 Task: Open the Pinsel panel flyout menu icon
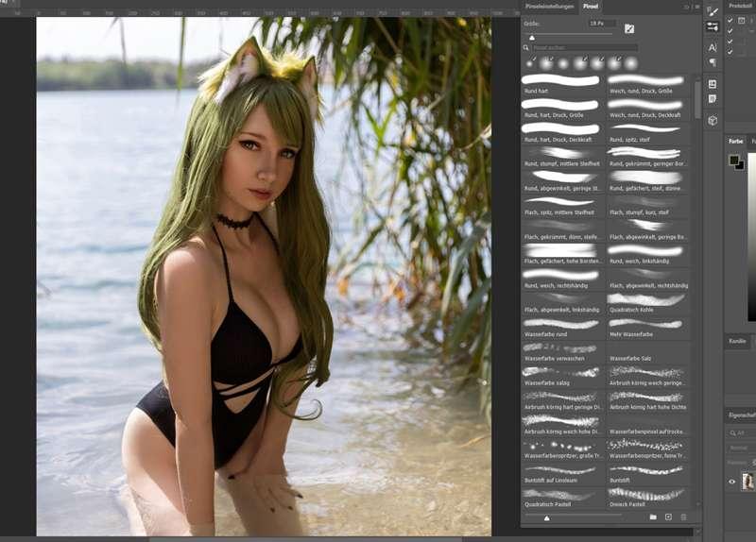[697, 7]
